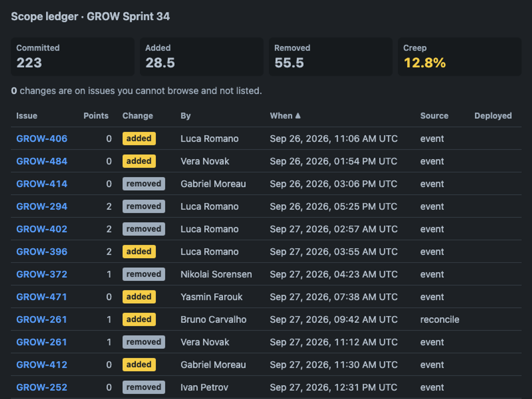Viewport: 532px width, 399px height.
Task: Click the Change column header
Action: coord(137,116)
